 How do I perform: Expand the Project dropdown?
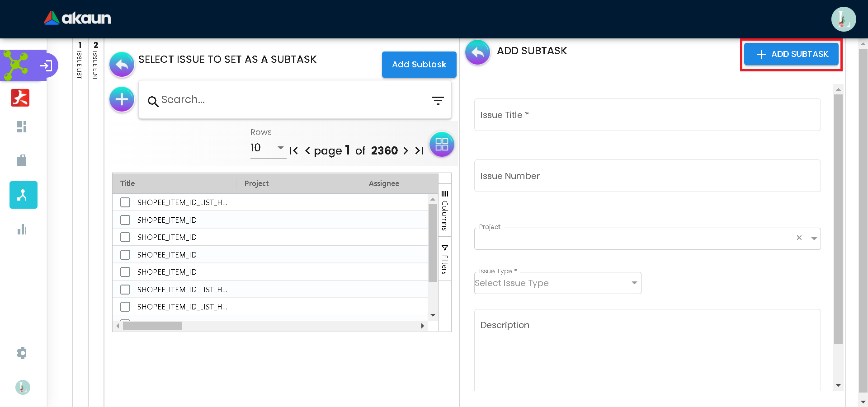pos(814,238)
